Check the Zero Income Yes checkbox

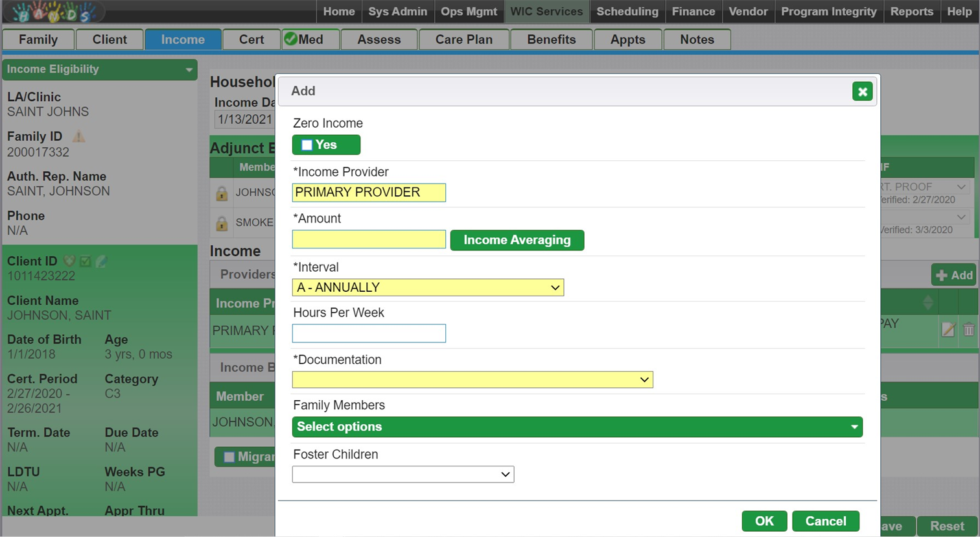pos(307,145)
